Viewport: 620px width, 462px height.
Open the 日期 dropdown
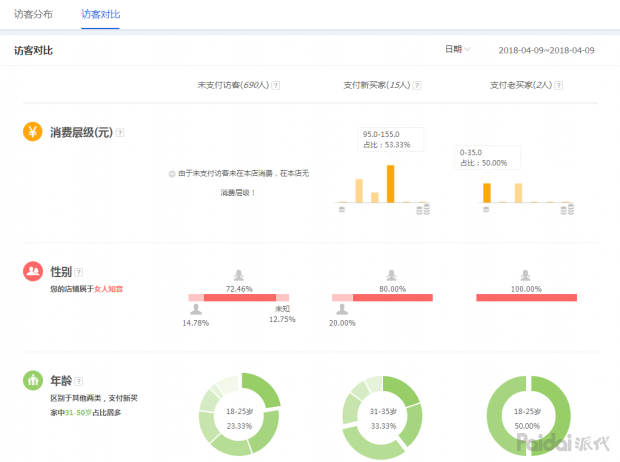pos(456,49)
